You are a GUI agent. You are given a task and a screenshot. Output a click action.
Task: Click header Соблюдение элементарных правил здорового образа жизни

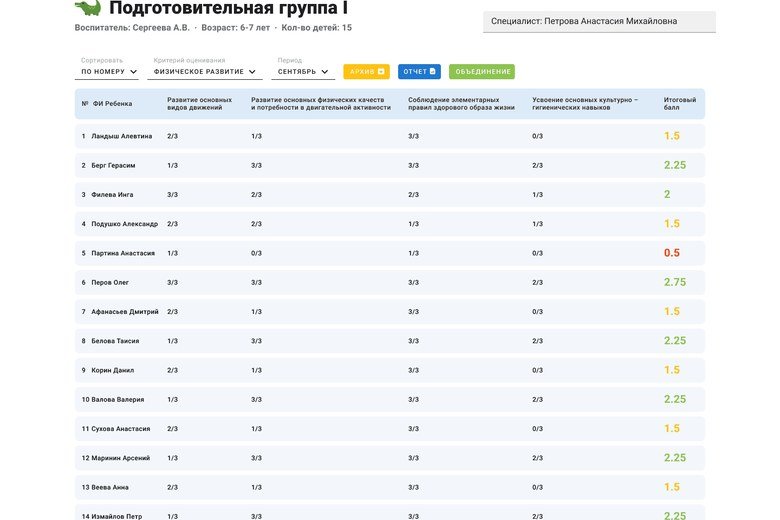(x=461, y=104)
